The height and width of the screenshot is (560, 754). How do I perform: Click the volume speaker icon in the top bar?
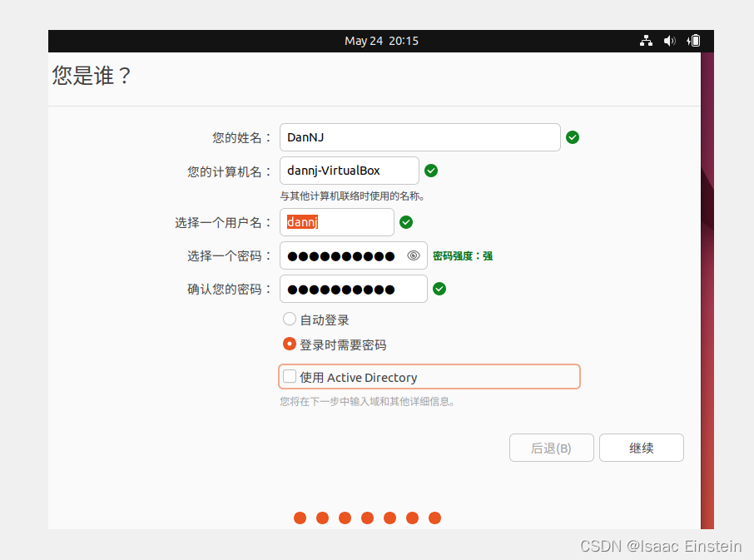point(669,41)
